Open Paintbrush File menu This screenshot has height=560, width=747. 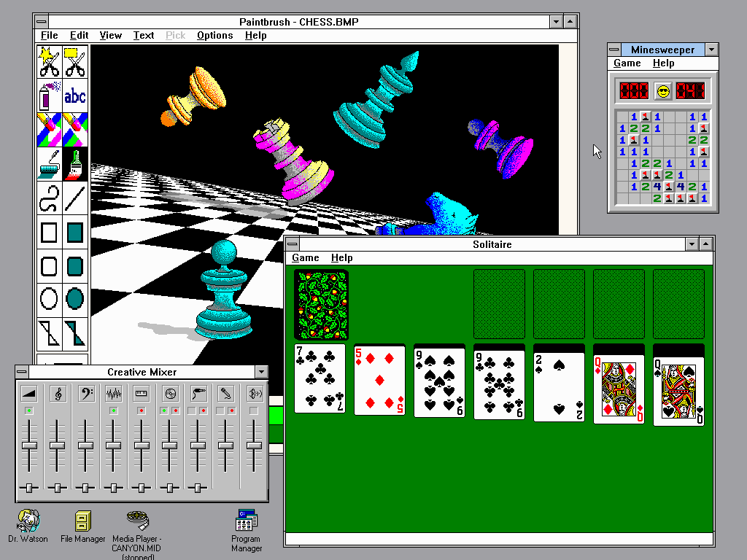tap(49, 35)
